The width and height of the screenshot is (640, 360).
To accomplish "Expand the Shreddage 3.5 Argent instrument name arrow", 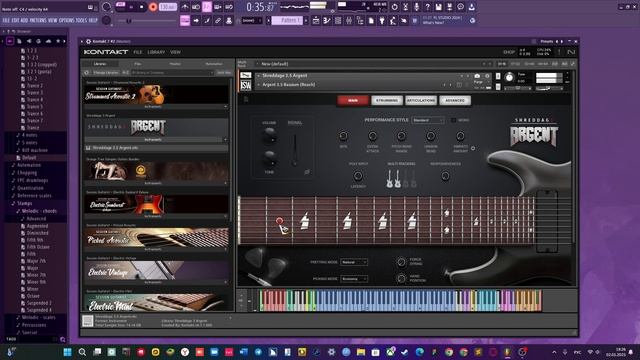I will click(258, 76).
